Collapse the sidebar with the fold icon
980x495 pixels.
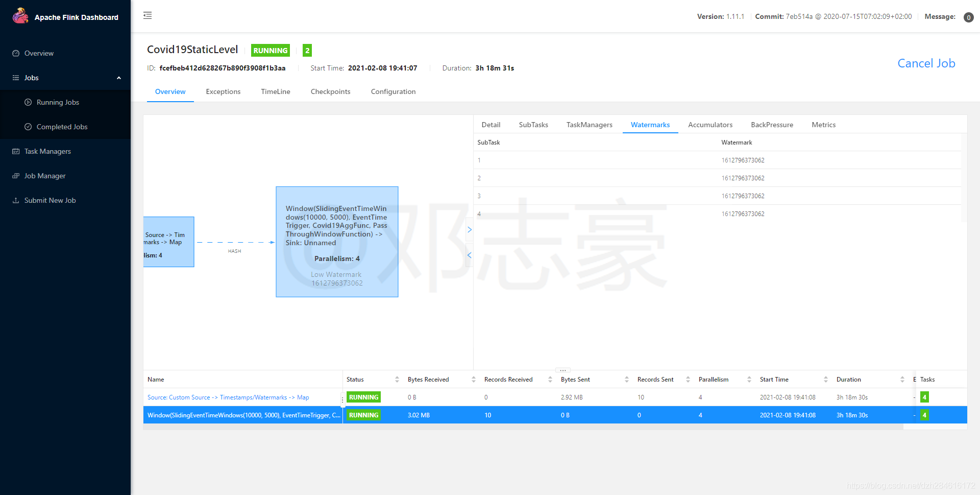point(148,15)
